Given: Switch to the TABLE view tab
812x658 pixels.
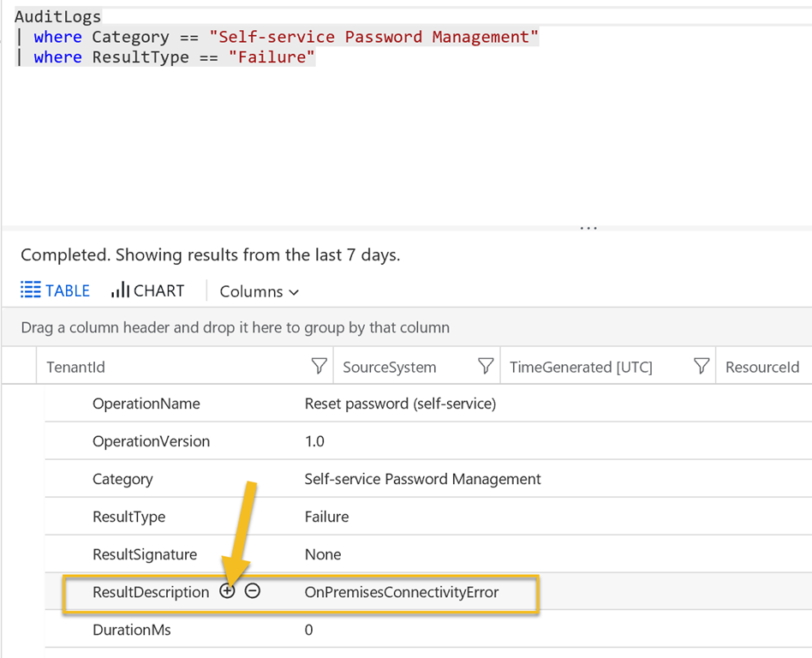Looking at the screenshot, I should tap(56, 290).
